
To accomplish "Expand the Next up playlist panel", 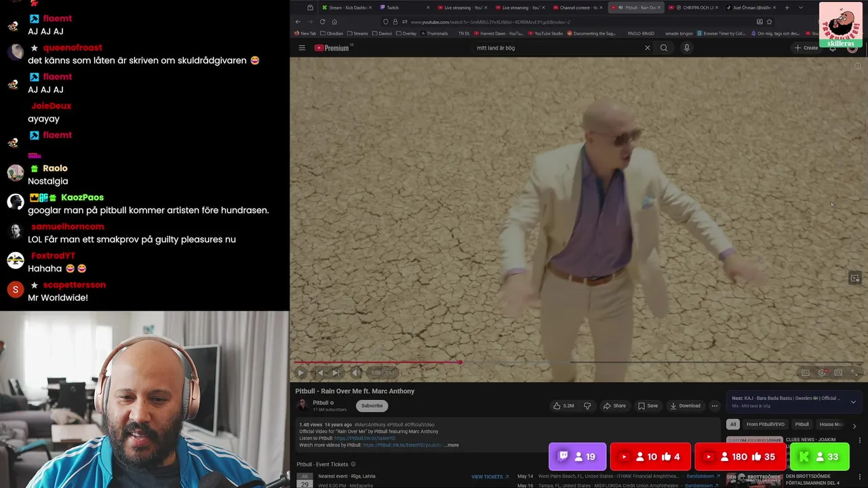I will 853,402.
